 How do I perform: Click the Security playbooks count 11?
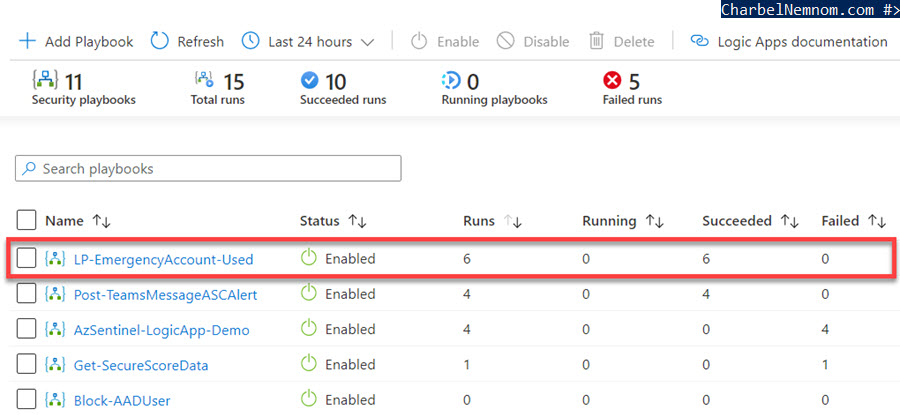[x=73, y=82]
